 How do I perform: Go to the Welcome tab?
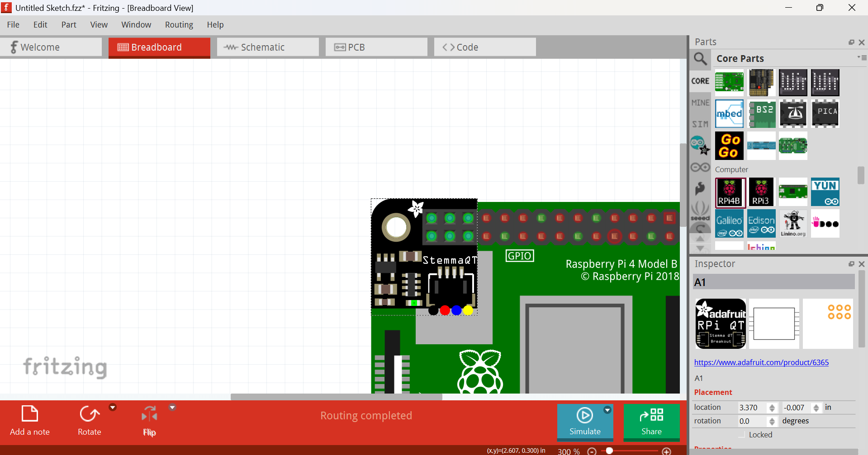click(x=51, y=47)
